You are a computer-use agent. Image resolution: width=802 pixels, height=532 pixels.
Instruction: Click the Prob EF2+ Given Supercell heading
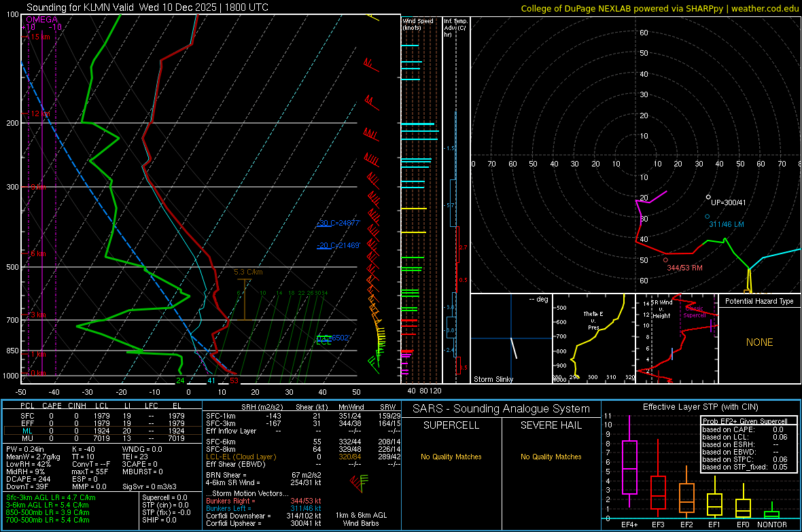(745, 421)
